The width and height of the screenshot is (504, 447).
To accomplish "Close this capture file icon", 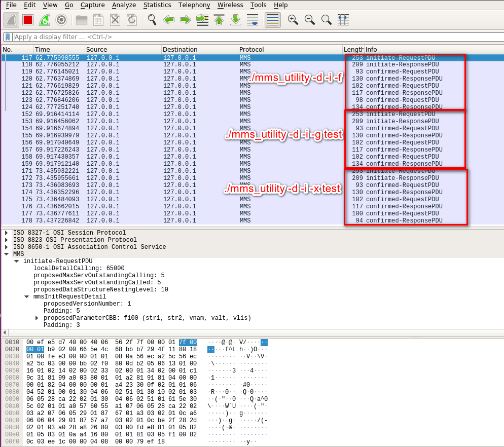I will [x=115, y=20].
